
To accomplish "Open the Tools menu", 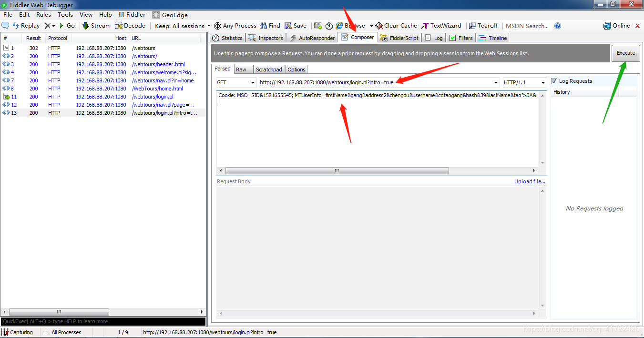I will pos(65,15).
